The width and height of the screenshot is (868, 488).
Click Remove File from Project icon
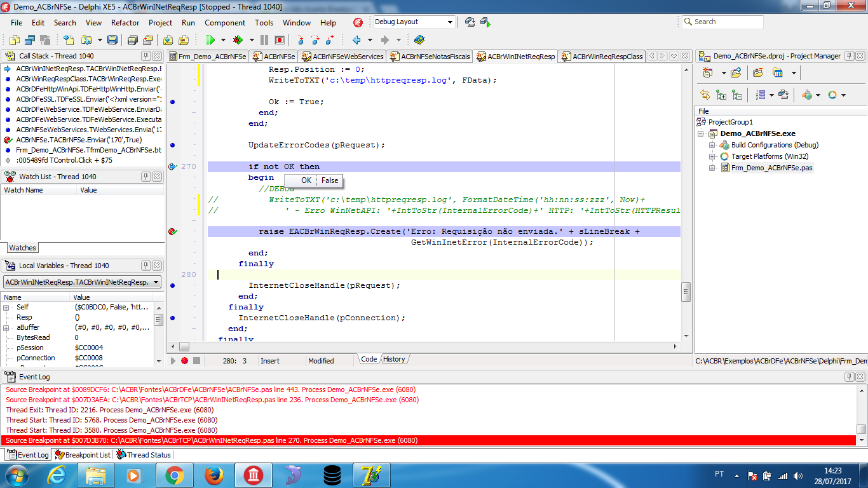(183, 40)
